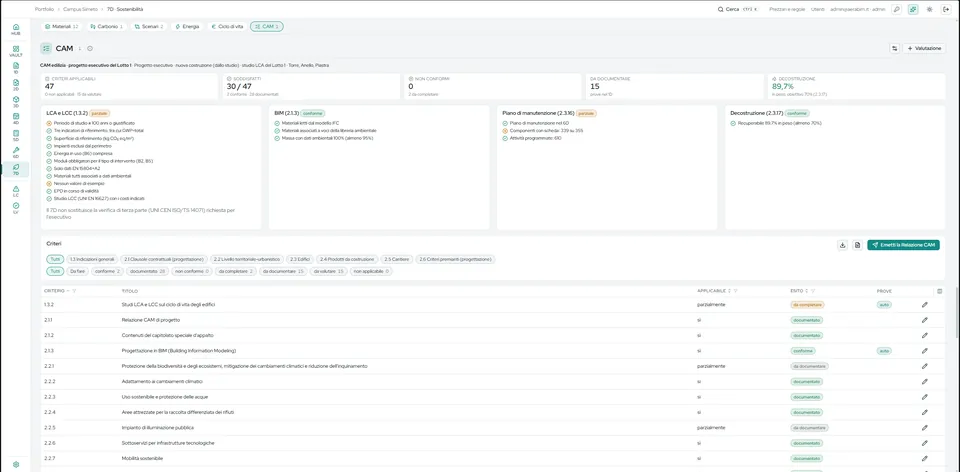
Task: Filter by 2.3 Edifici chip
Action: click(301, 260)
